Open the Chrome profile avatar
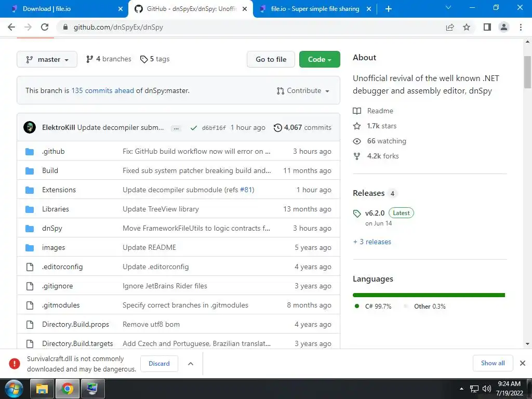 (504, 27)
